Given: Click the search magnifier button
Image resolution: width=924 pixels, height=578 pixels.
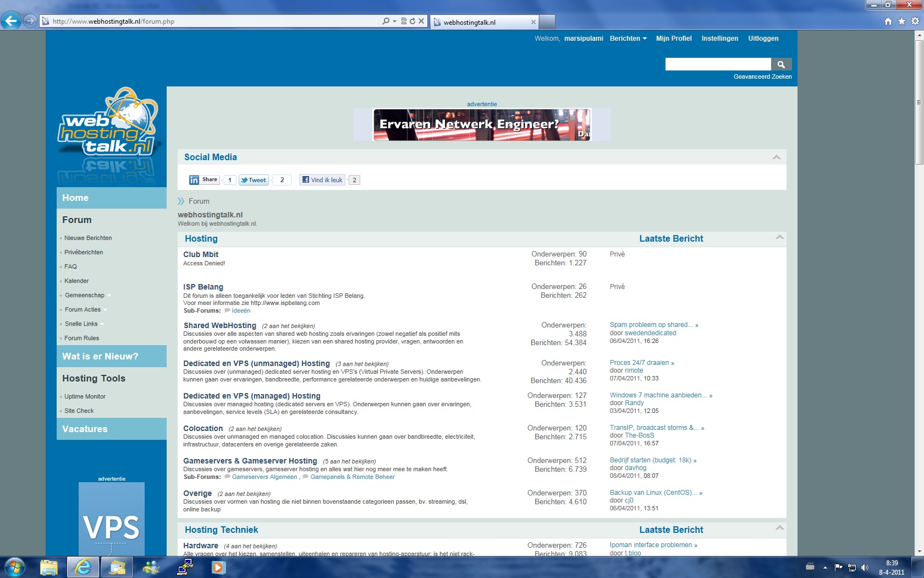Looking at the screenshot, I should [x=781, y=64].
